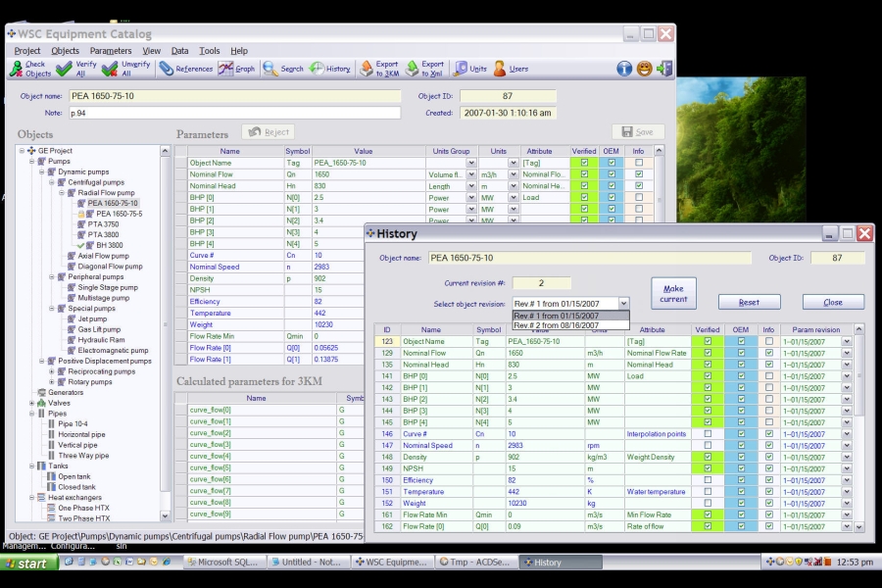Open the References tool

tap(185, 69)
